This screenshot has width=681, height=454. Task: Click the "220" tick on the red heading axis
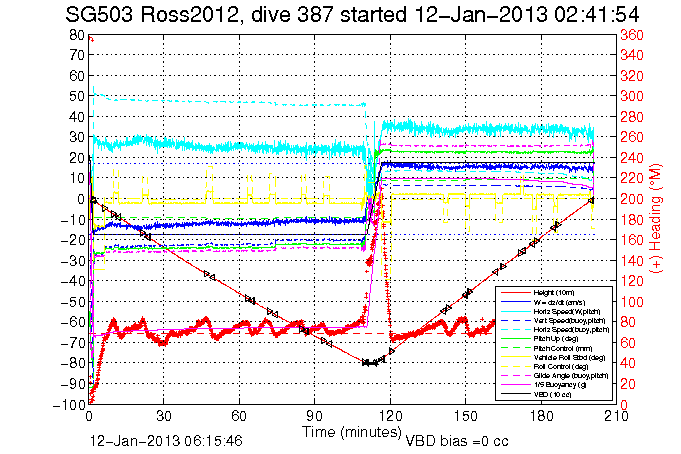pyautogui.click(x=631, y=179)
